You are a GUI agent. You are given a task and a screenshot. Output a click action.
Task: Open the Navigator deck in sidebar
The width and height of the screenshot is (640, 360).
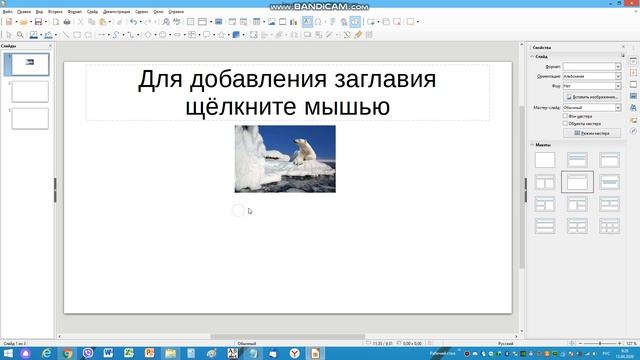[633, 131]
